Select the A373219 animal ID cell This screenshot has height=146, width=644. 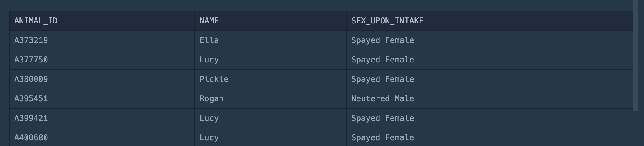[102, 40]
